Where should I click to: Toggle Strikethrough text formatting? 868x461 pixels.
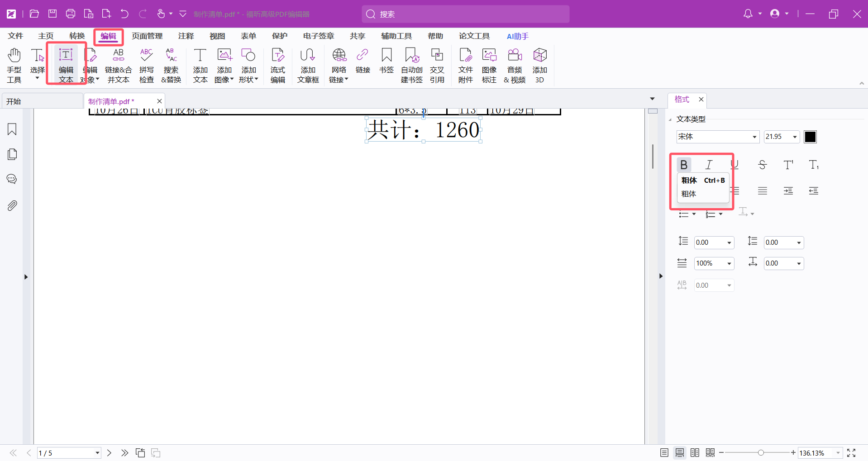click(x=762, y=165)
